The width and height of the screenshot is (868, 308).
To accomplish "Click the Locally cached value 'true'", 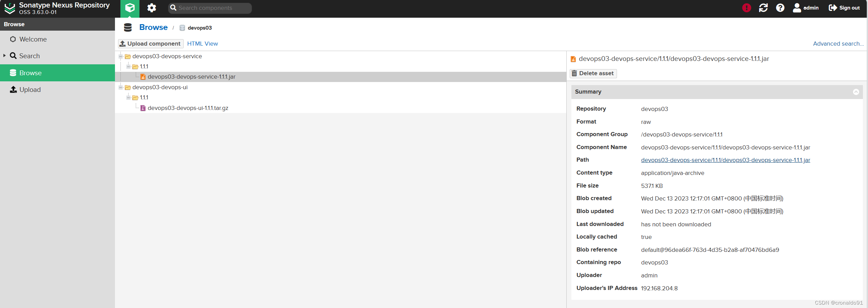I will coord(646,237).
